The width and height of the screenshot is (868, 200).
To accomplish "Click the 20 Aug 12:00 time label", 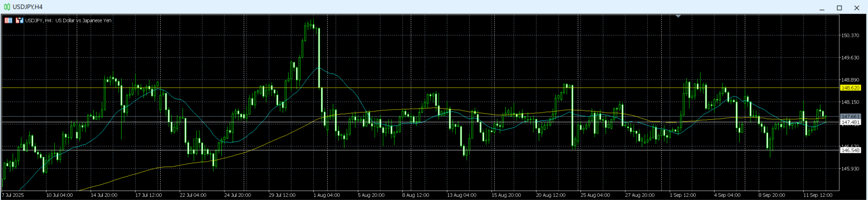I will 551,195.
